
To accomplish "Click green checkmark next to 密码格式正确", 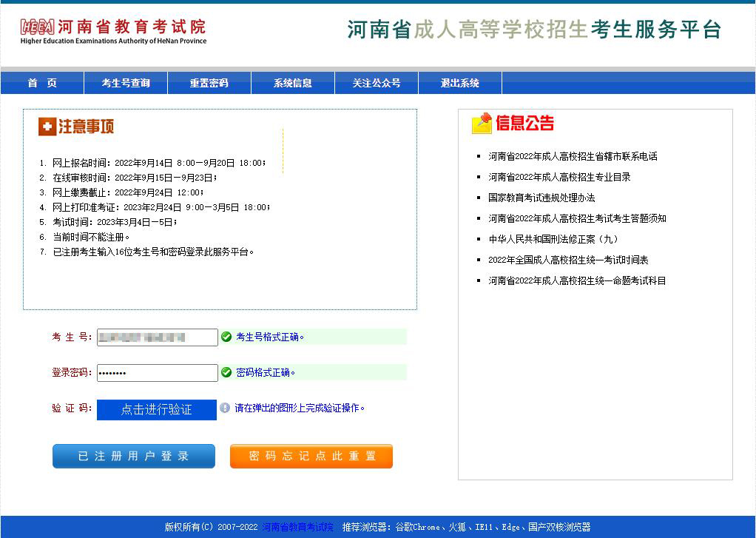I will 226,373.
